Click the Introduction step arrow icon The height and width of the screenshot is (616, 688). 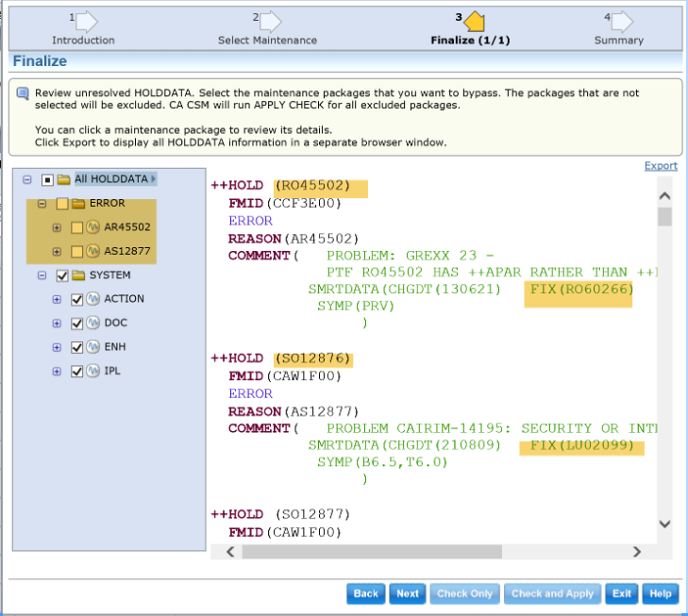click(x=86, y=21)
